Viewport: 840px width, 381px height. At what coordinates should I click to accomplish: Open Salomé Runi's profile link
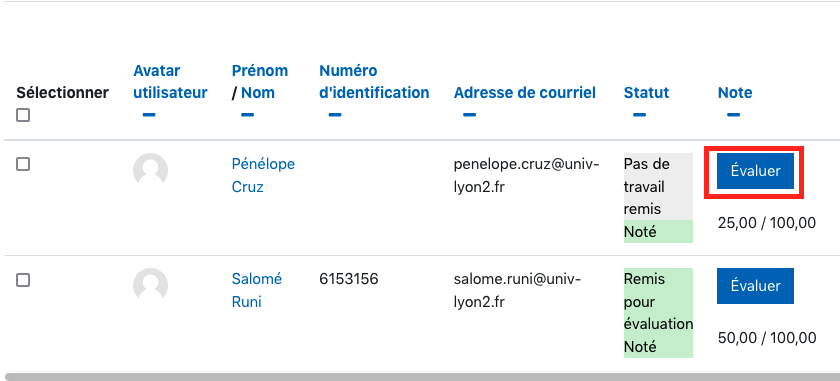(x=257, y=290)
